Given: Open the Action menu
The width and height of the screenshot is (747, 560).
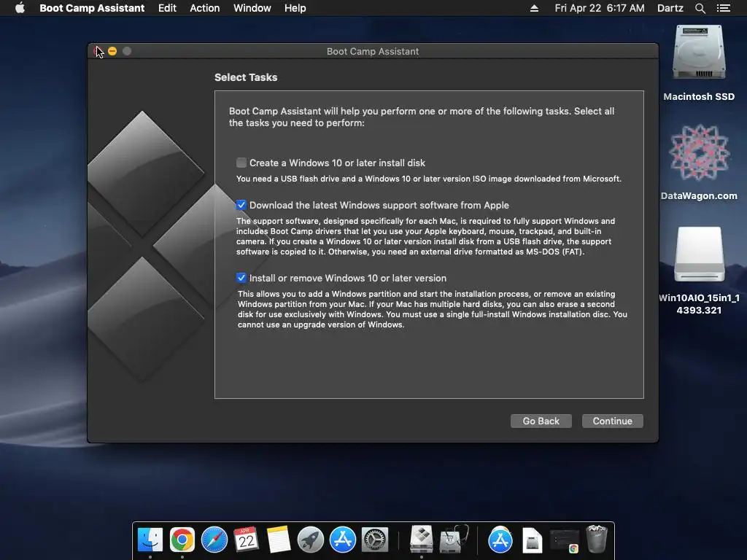Looking at the screenshot, I should 205,8.
